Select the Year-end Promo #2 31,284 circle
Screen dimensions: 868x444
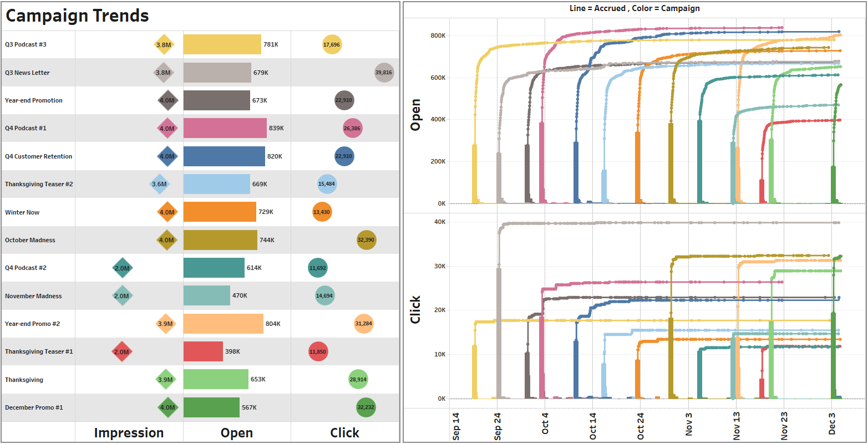(364, 324)
